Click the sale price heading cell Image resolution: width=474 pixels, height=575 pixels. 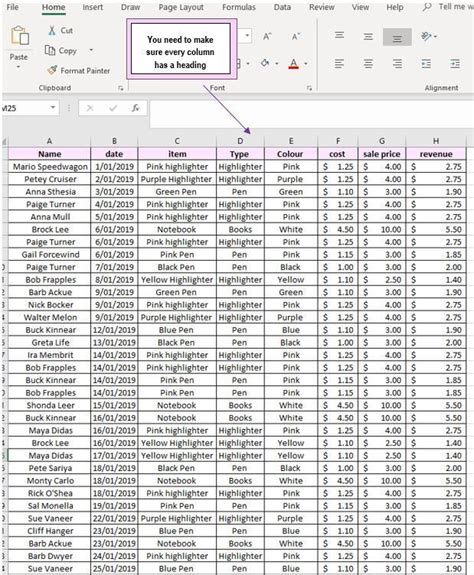382,154
